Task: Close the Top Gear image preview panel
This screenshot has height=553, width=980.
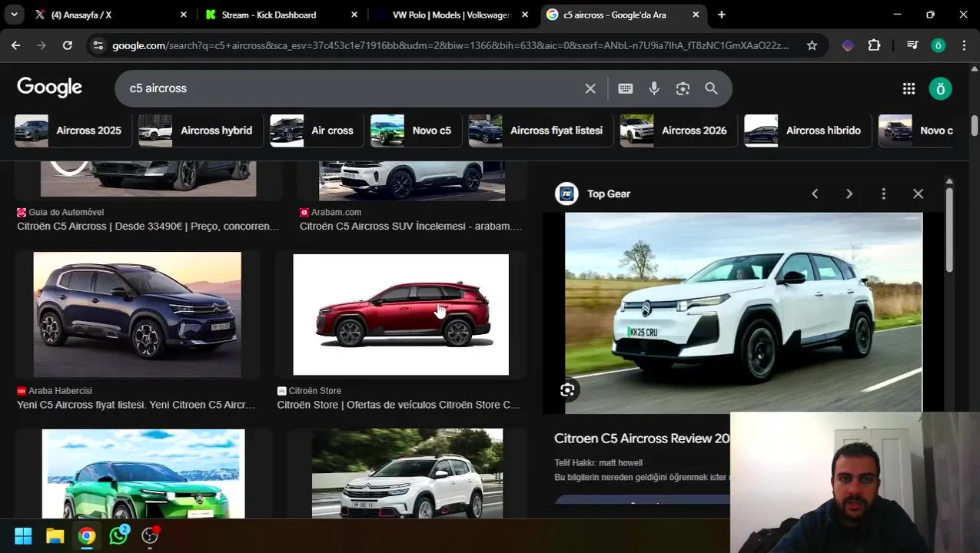Action: coord(918,194)
